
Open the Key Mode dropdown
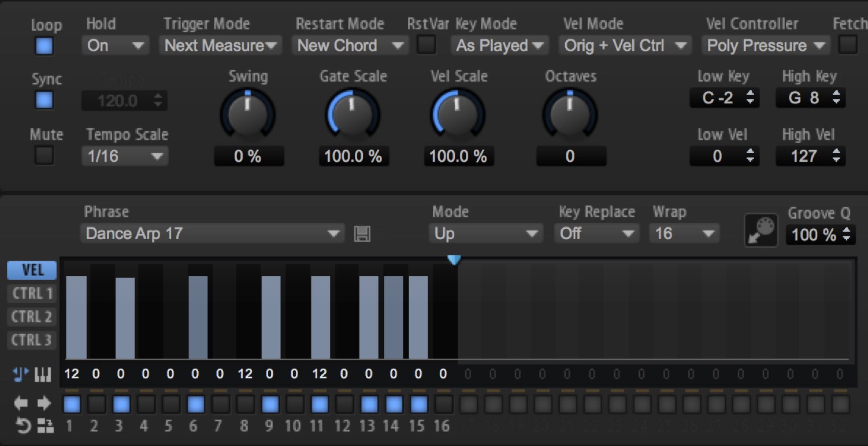coord(500,45)
